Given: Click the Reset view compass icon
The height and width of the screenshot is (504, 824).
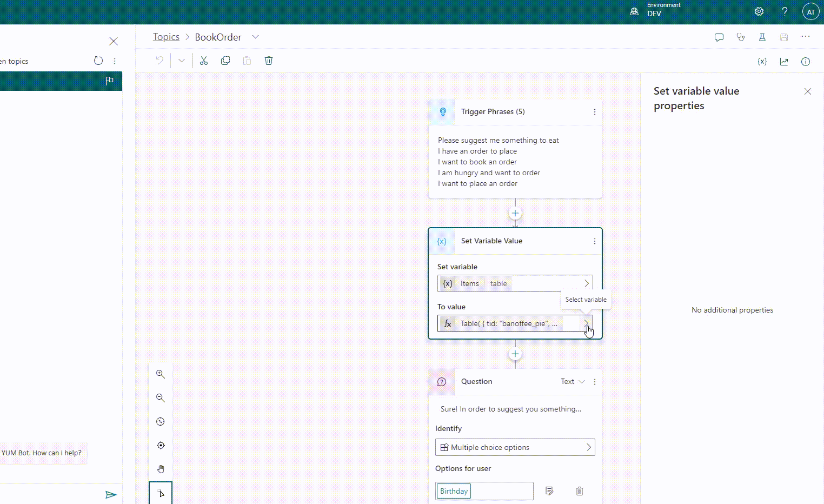Looking at the screenshot, I should point(160,421).
